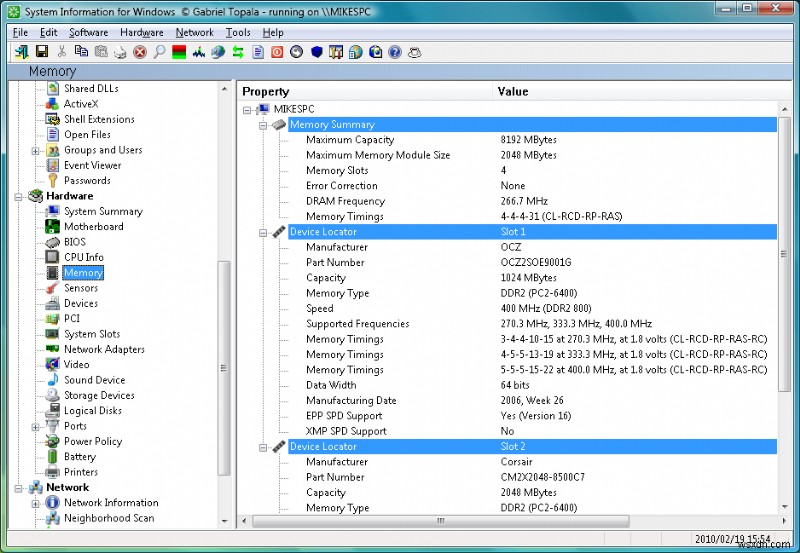Click the magnifying glass Find toolbar icon
Viewport: 800px width, 553px height.
pos(159,52)
